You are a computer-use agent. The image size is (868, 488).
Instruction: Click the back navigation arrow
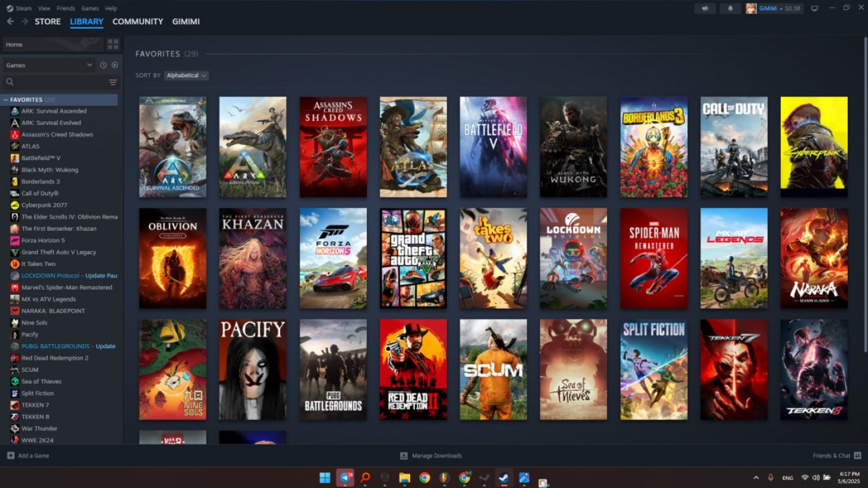10,21
